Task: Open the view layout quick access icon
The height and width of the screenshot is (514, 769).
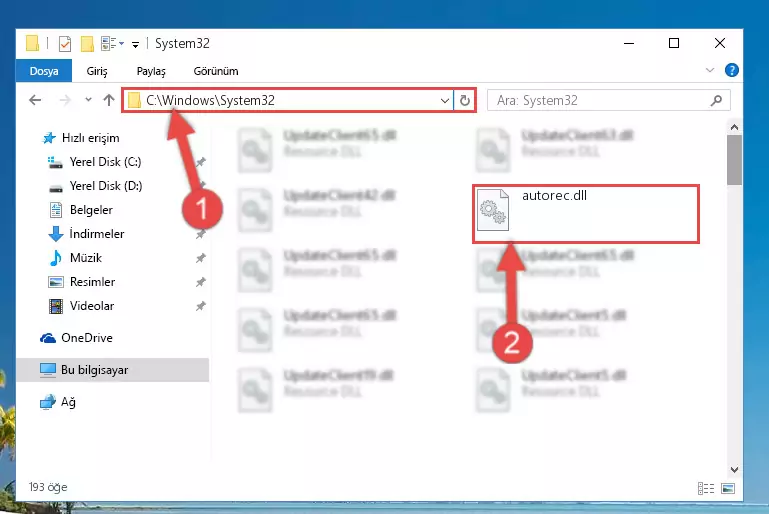Action: point(112,44)
